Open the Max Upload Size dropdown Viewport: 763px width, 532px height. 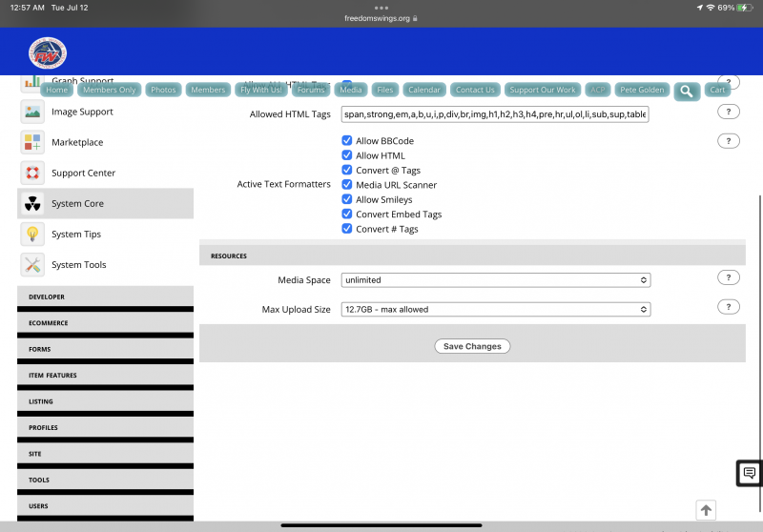point(496,309)
